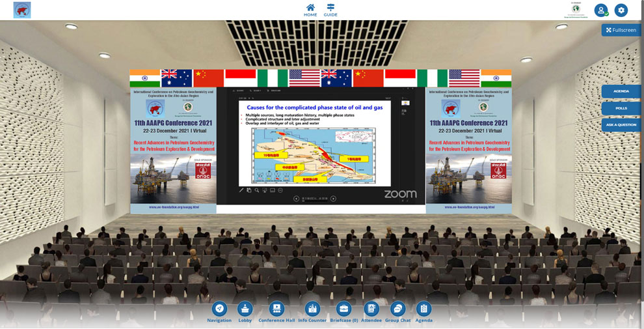The width and height of the screenshot is (644, 329).
Task: Click the slide title 'Causes for the complicated phase state'
Action: point(315,107)
